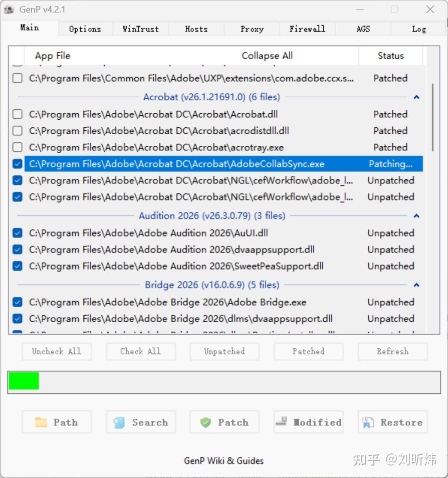Select the Adobe Bridge.exe file path row
Viewport: 448px width, 478px height.
(168, 302)
